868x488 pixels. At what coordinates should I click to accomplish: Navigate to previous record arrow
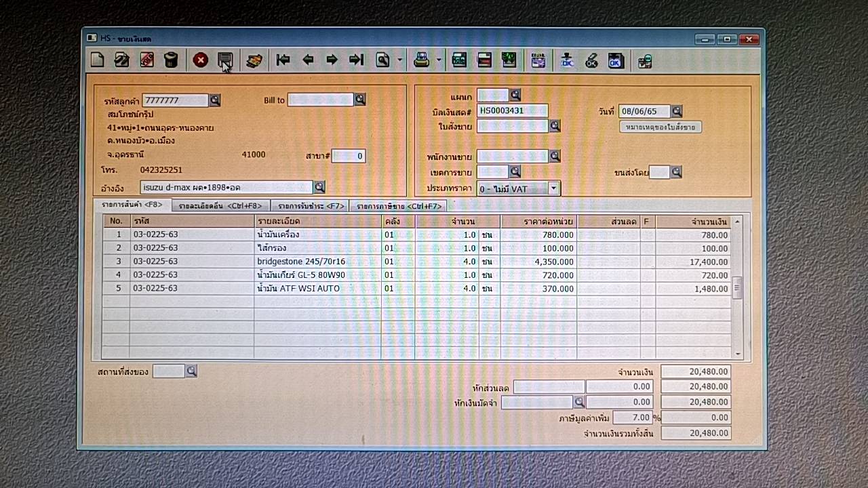[308, 60]
